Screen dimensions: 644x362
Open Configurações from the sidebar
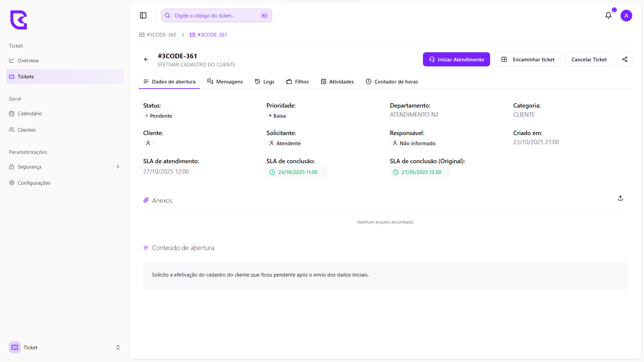click(34, 183)
